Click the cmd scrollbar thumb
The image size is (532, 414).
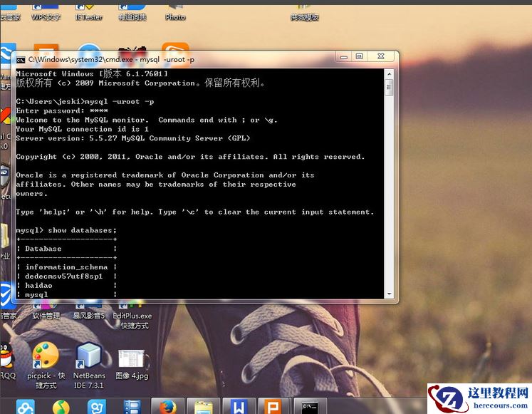[389, 88]
